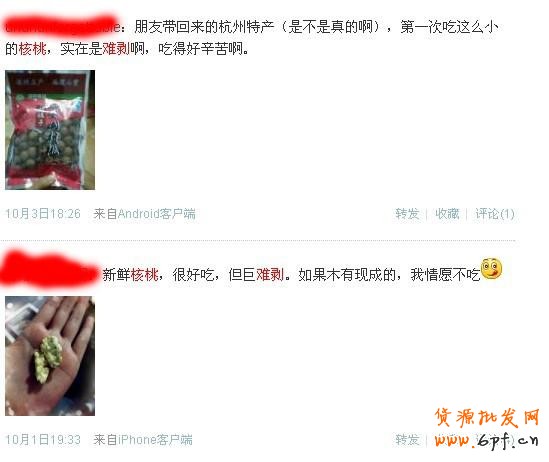The width and height of the screenshot is (549, 462).
Task: Click the 10月3日18:26 timestamp
Action: (x=43, y=214)
